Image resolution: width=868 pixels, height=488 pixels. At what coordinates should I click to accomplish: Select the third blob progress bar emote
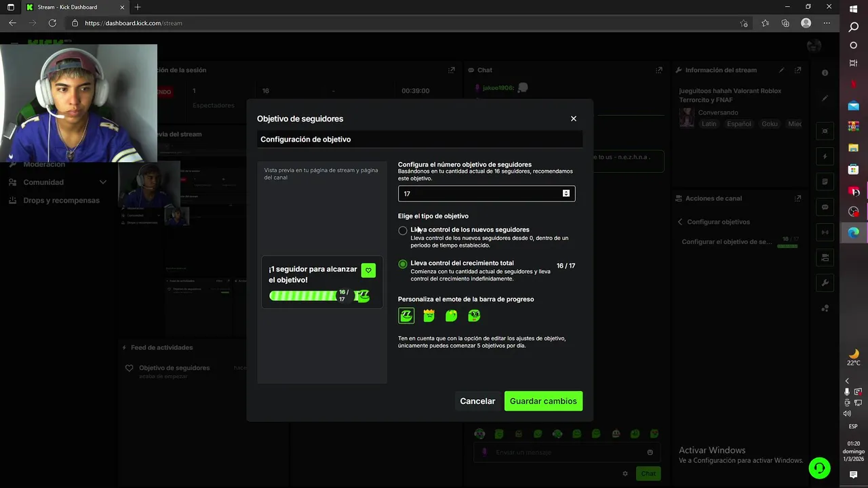(x=451, y=315)
